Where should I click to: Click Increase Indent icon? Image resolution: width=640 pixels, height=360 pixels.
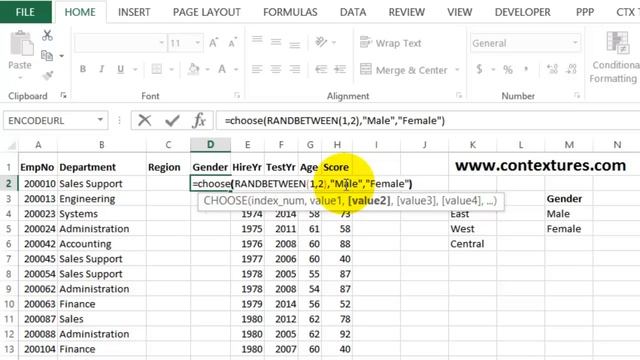pos(340,69)
